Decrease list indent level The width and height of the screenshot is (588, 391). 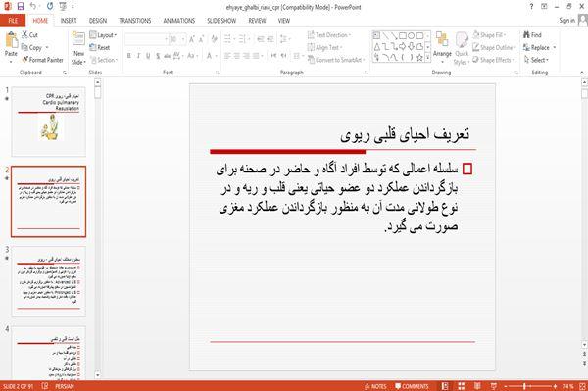click(261, 39)
